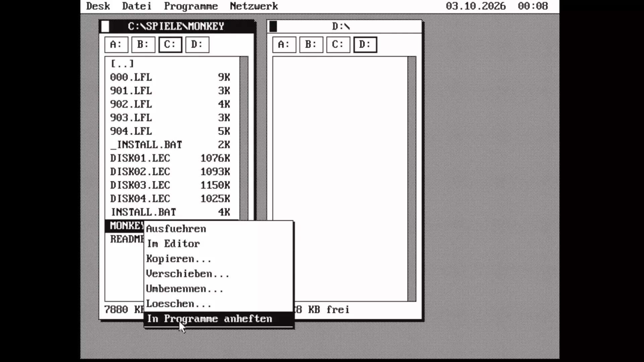The width and height of the screenshot is (644, 362).
Task: Select file DISK02.LEC
Action: [x=172, y=172]
